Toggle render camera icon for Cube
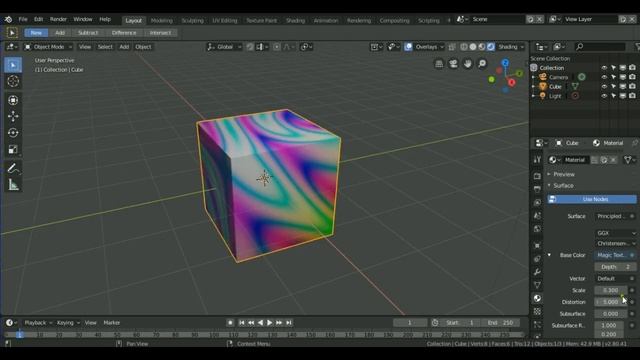This screenshot has height=360, width=640. 632,87
